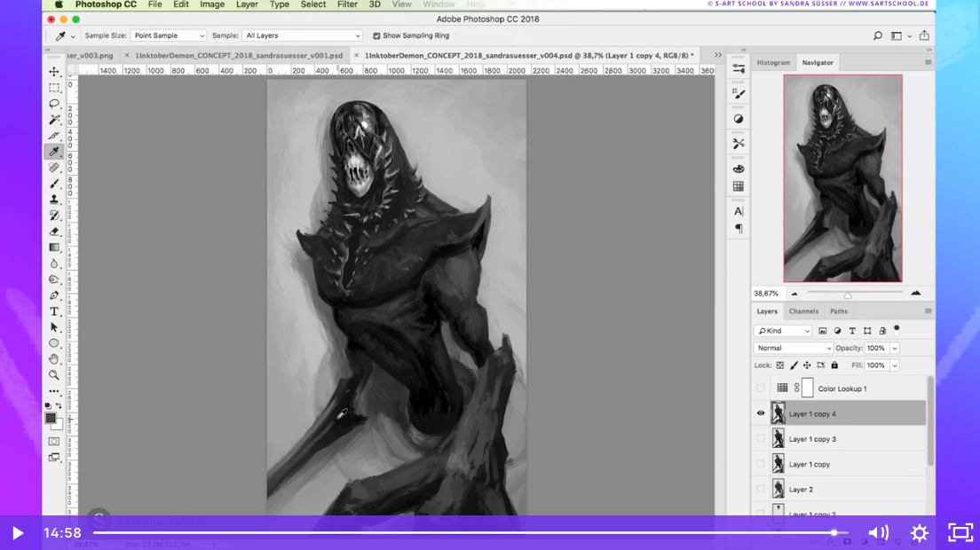This screenshot has width=980, height=550.
Task: Select the Ellipse shape tool
Action: point(54,343)
